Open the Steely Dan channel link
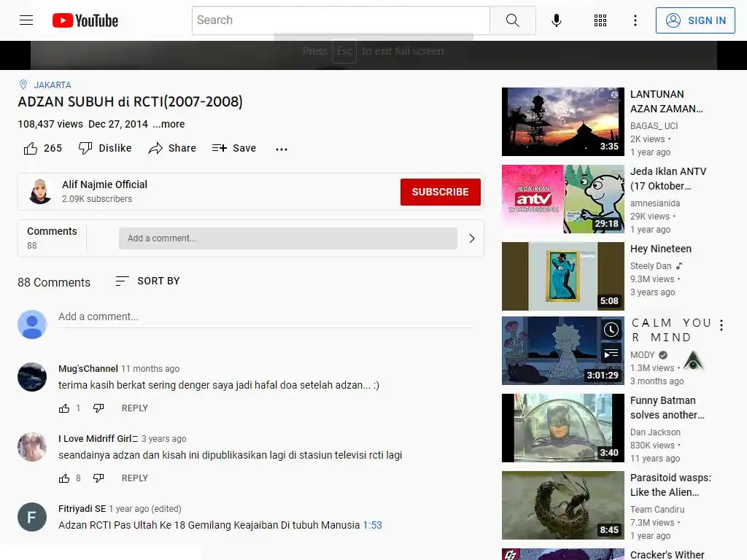This screenshot has width=747, height=560. [x=650, y=265]
